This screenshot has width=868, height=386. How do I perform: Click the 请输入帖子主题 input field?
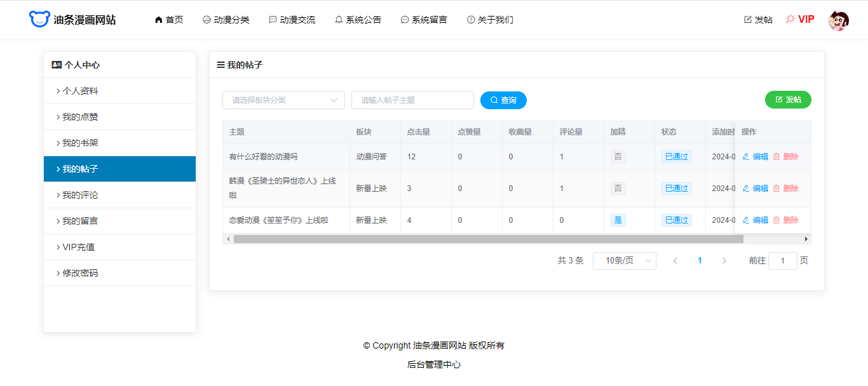412,100
